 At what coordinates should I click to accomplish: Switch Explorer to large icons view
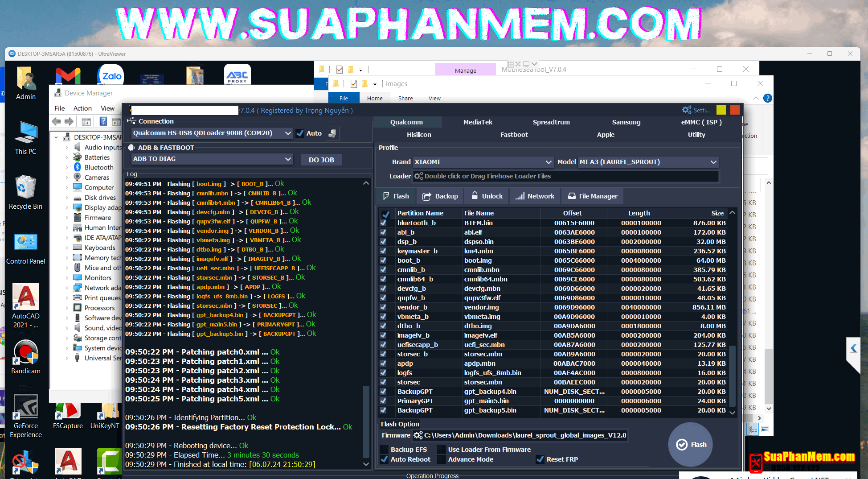pos(765,429)
